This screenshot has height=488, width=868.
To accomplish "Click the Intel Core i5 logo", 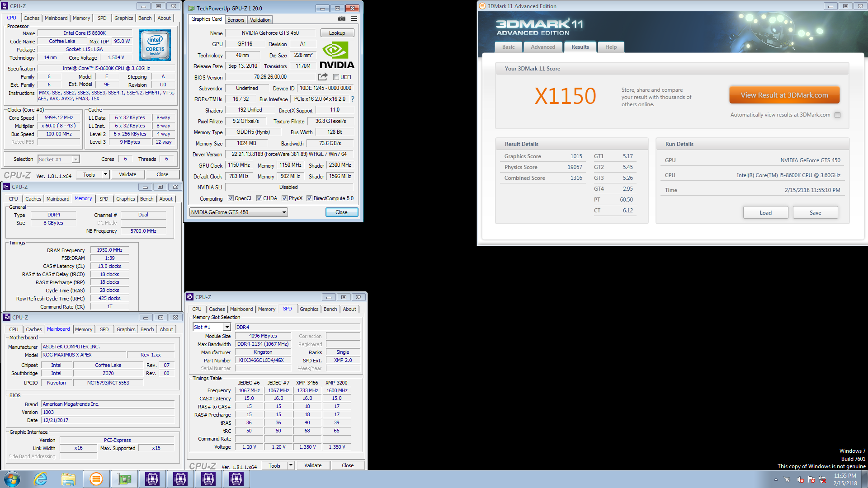I will [x=155, y=45].
